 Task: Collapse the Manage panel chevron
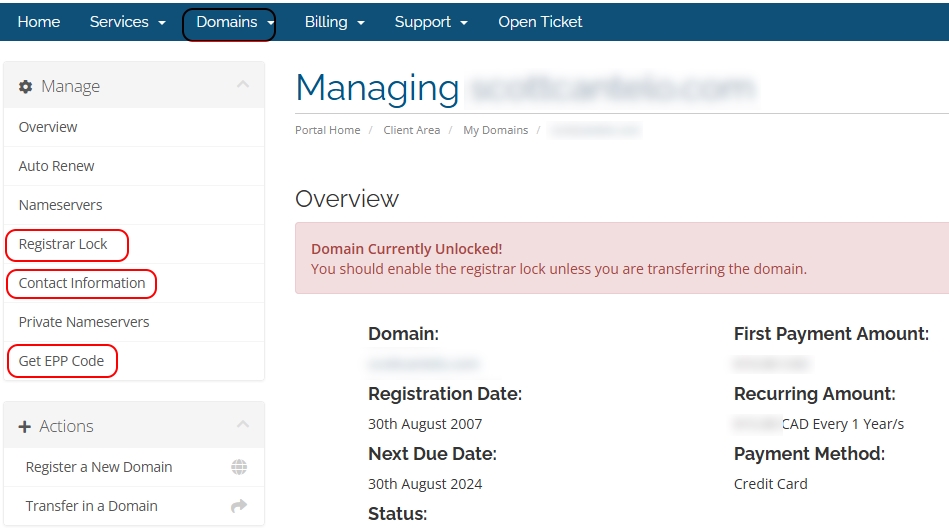(243, 86)
